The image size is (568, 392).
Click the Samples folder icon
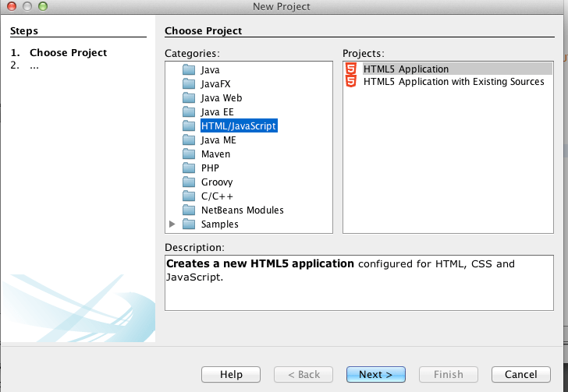pos(189,224)
